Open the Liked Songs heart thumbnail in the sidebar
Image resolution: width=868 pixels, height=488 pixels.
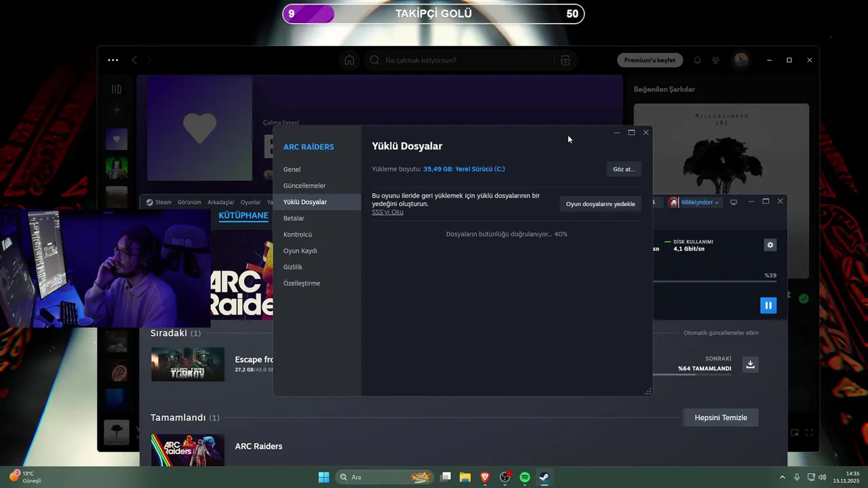click(117, 140)
